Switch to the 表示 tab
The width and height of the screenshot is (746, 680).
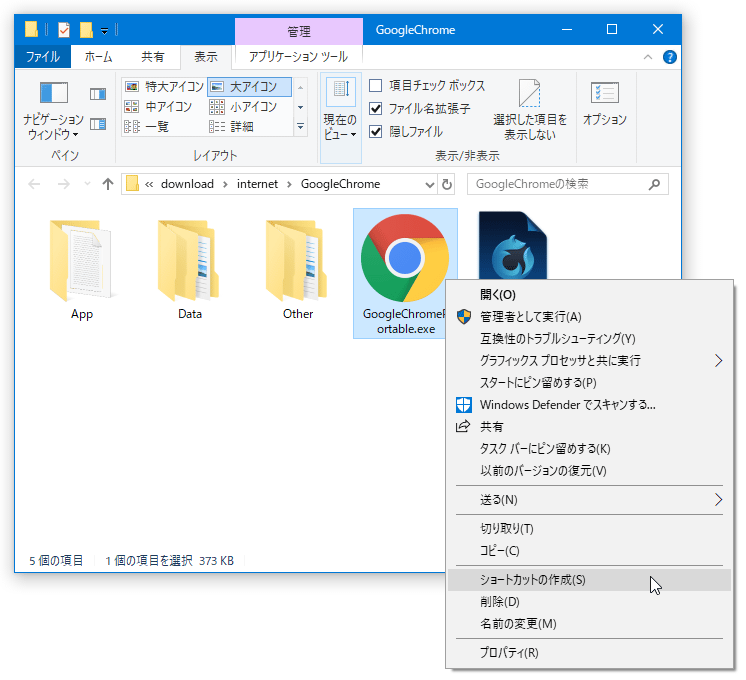[206, 57]
